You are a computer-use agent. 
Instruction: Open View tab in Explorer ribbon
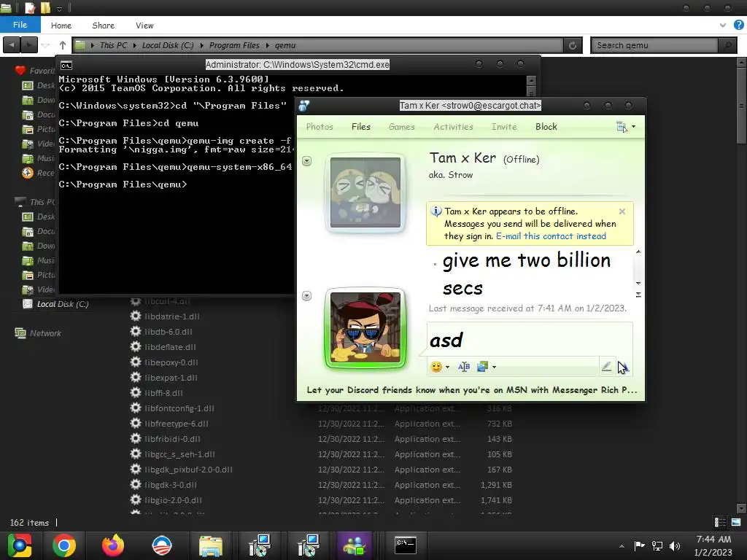144,26
